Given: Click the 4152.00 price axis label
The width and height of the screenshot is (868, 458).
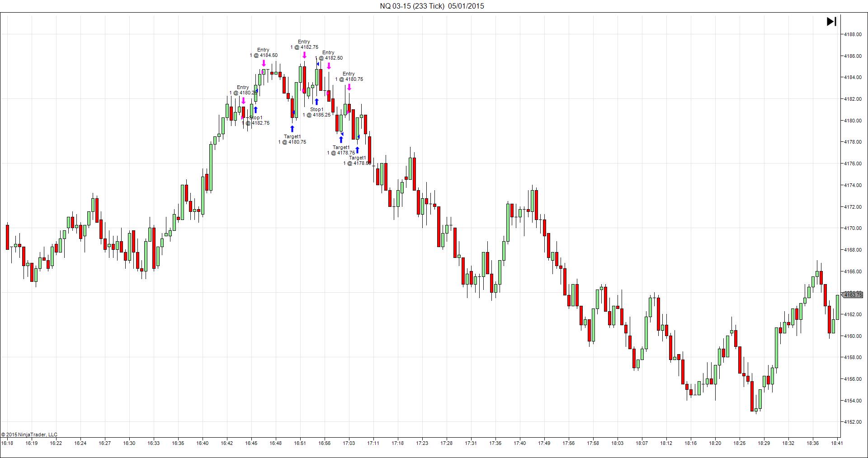Looking at the screenshot, I should tap(852, 422).
